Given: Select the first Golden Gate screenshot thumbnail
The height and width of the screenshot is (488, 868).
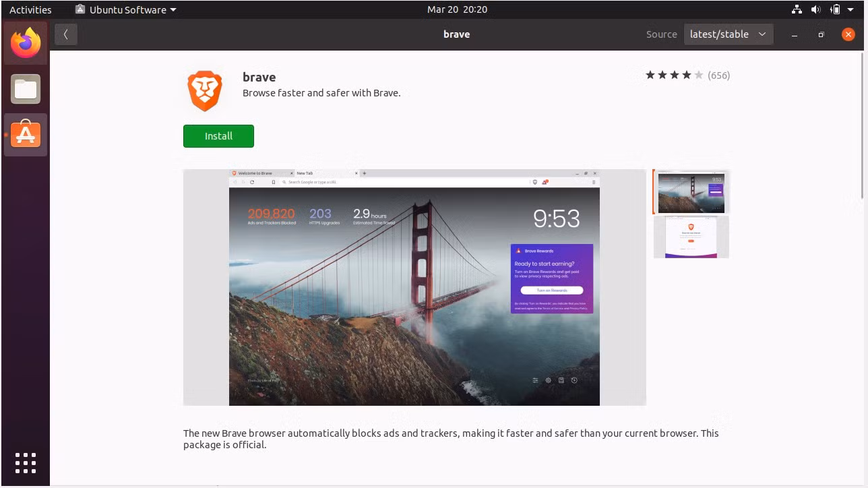Looking at the screenshot, I should [x=691, y=193].
